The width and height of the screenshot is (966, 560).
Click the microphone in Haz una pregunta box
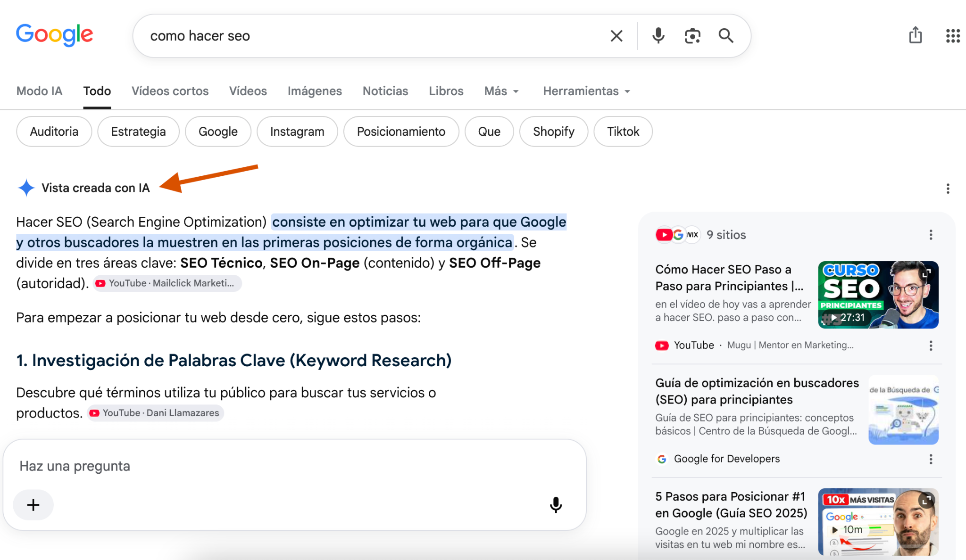(556, 505)
